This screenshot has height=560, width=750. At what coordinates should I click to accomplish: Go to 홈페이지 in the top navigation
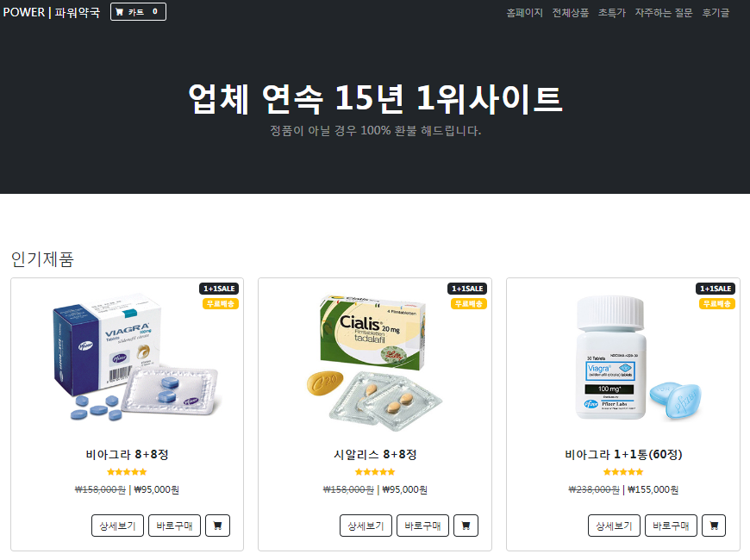(525, 13)
